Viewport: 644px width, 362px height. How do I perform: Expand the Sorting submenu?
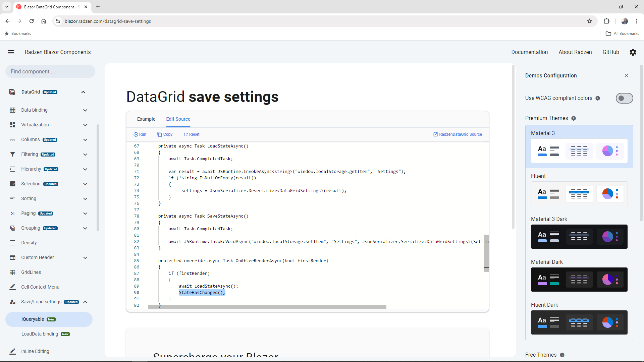coord(85,199)
